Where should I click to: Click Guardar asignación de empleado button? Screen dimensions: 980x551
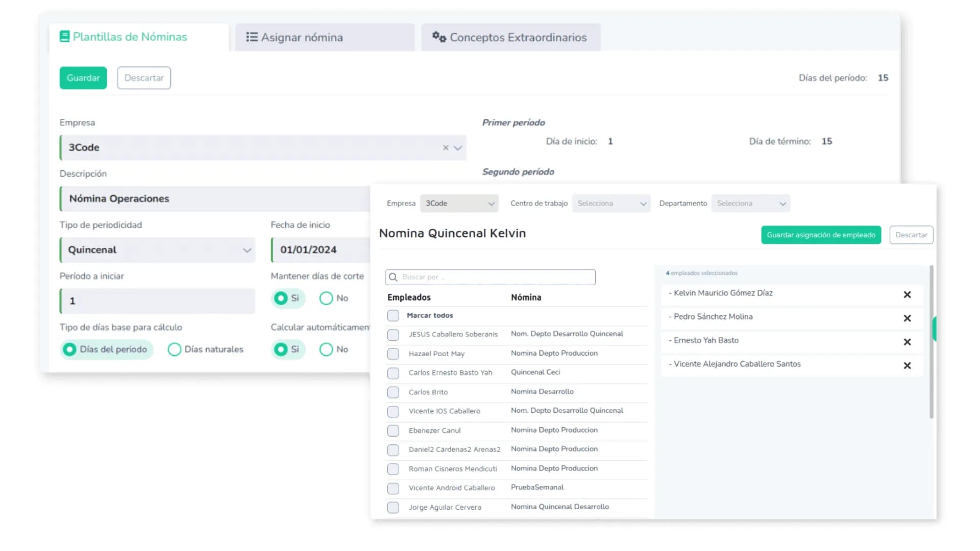click(x=821, y=235)
